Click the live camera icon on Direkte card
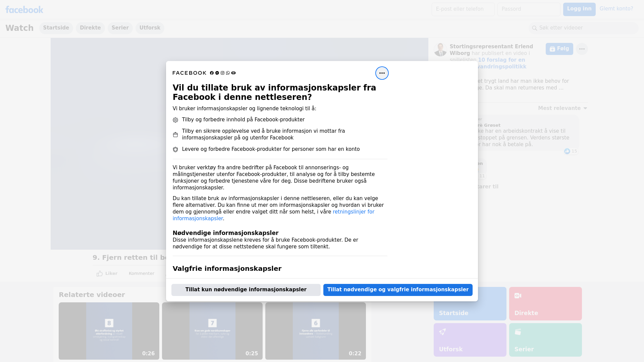The width and height of the screenshot is (644, 362). point(518,296)
